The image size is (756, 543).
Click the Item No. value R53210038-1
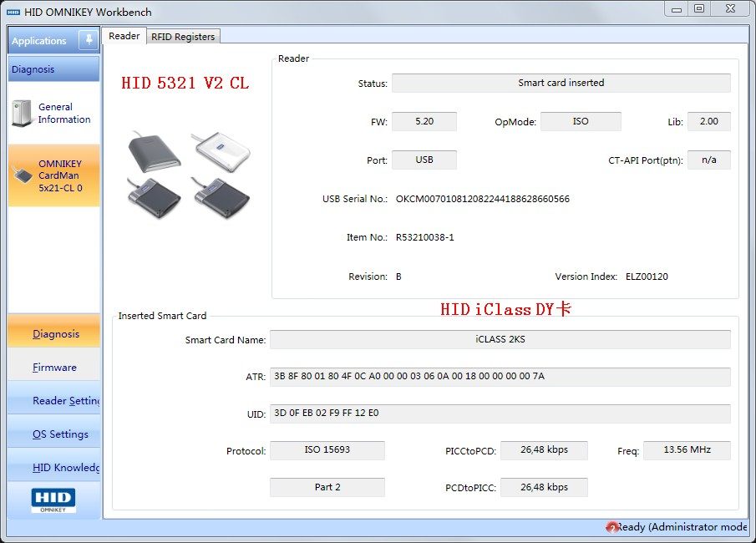click(424, 237)
